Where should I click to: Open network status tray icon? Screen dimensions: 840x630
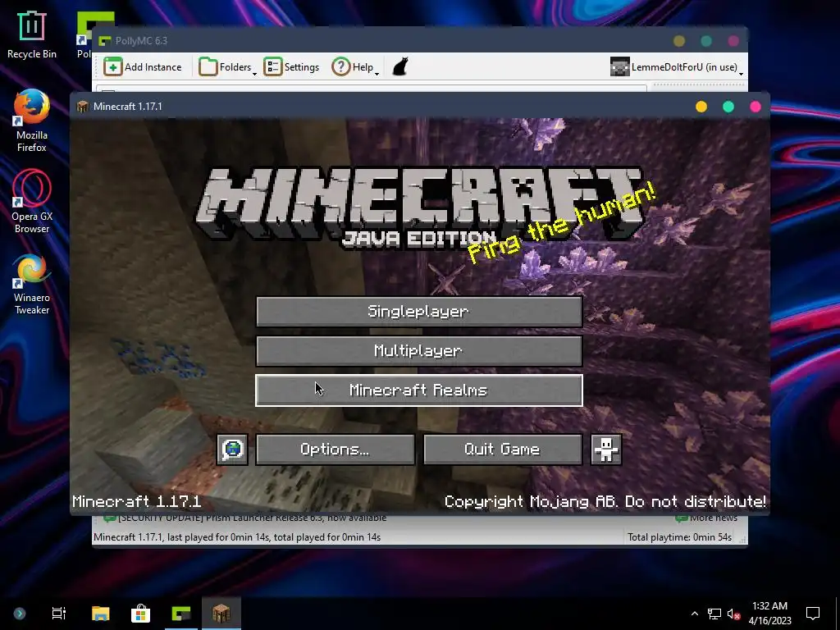coord(714,614)
